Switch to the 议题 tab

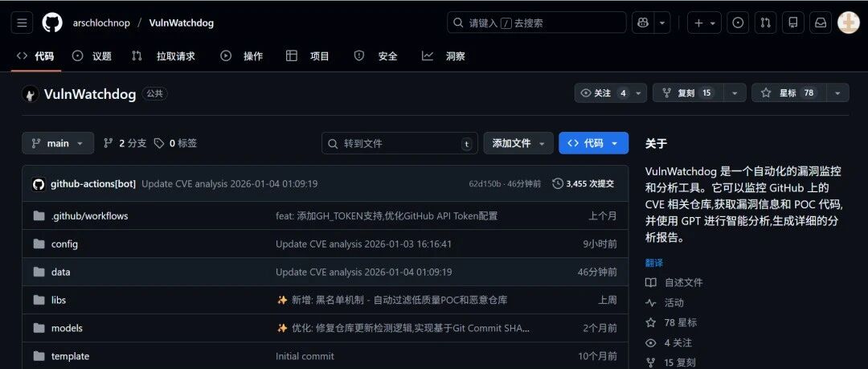tap(92, 56)
